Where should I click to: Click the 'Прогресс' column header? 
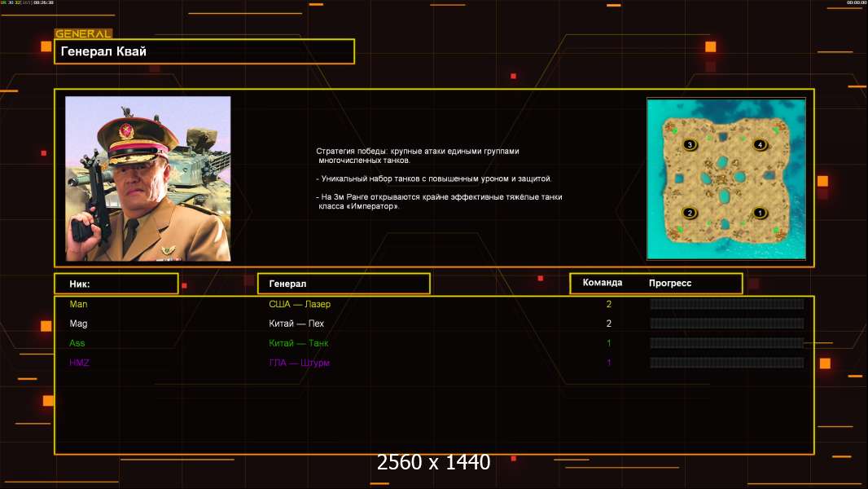point(670,284)
